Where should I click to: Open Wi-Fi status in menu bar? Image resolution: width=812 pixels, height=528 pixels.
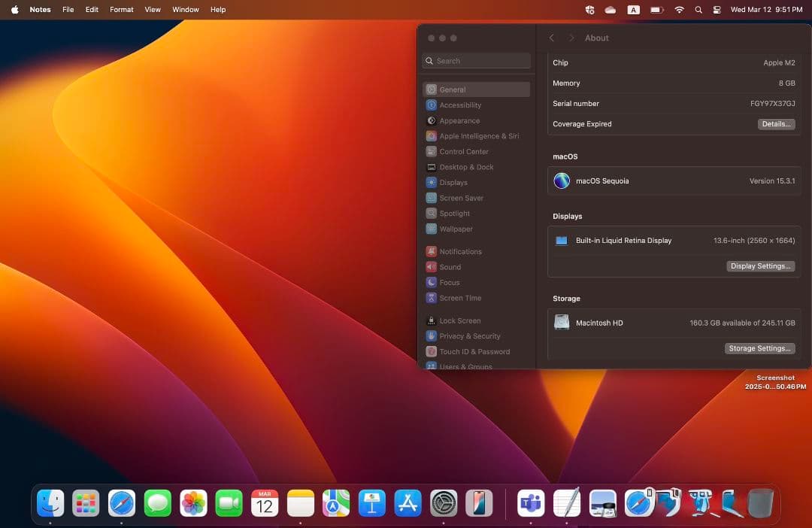point(679,9)
